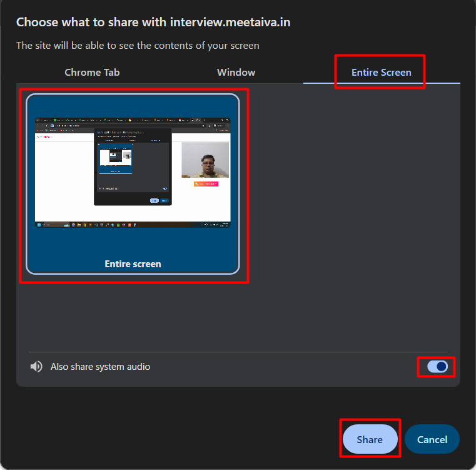Click the speaker icon beside system audio
The image size is (476, 470).
(x=36, y=367)
